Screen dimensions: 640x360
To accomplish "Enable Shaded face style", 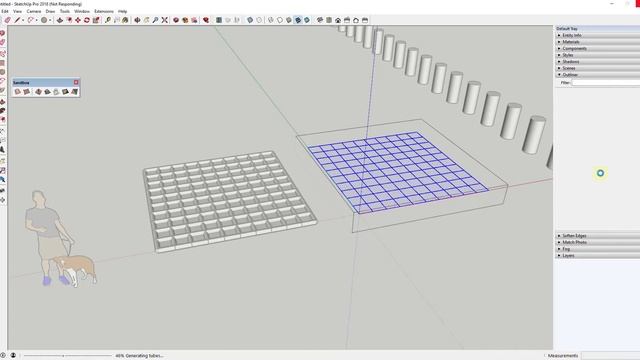I will pyautogui.click(x=289, y=20).
